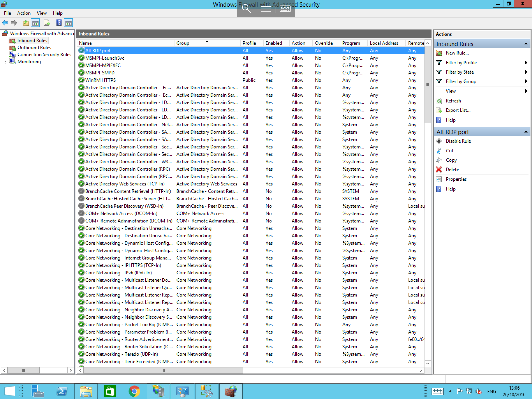Click the green check icon of WinRM HTTPS
532x399 pixels.
click(82, 80)
